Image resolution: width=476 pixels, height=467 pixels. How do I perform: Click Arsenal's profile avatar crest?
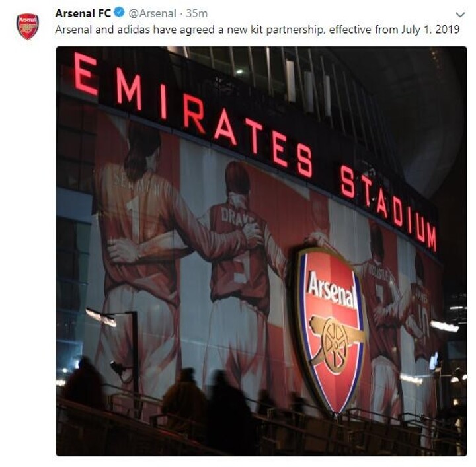click(x=27, y=26)
